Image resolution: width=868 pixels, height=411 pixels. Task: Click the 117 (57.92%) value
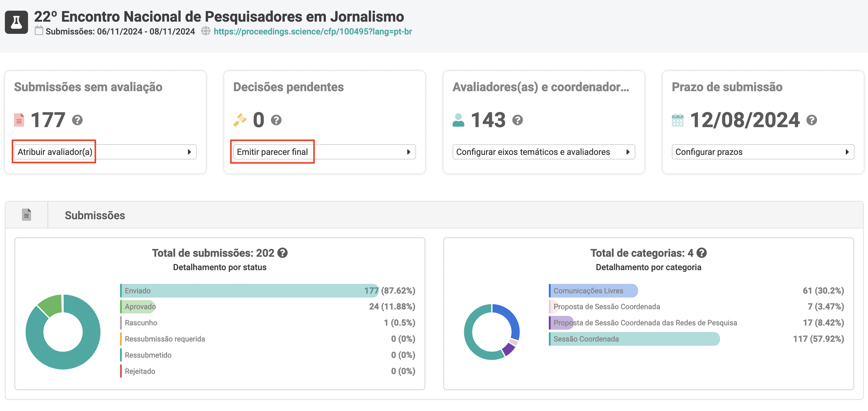[x=818, y=339]
